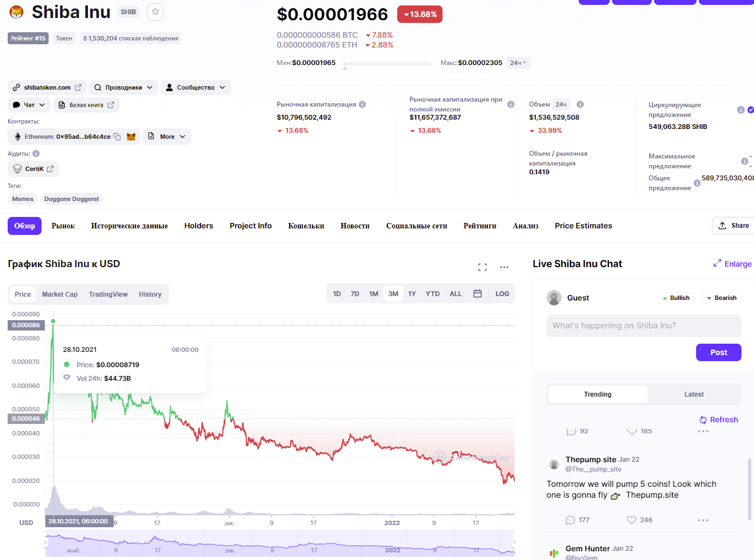
Task: Switch to Рынок tab
Action: pos(63,226)
